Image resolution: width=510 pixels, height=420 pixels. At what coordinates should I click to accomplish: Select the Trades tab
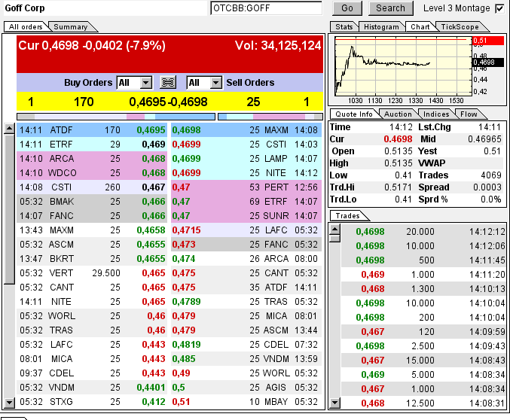(348, 215)
